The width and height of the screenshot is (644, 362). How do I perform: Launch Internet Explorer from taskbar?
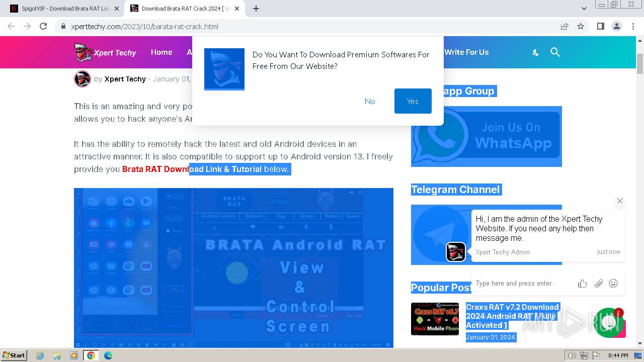[x=40, y=355]
